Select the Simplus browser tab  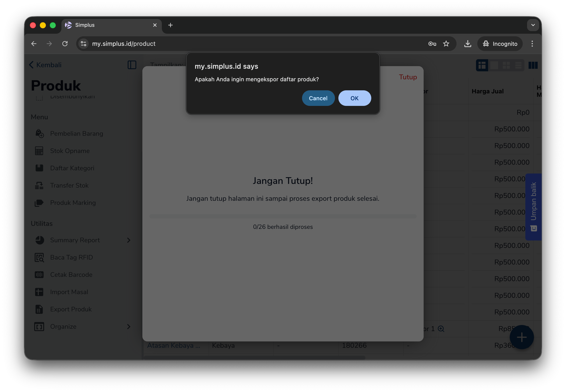click(x=111, y=25)
